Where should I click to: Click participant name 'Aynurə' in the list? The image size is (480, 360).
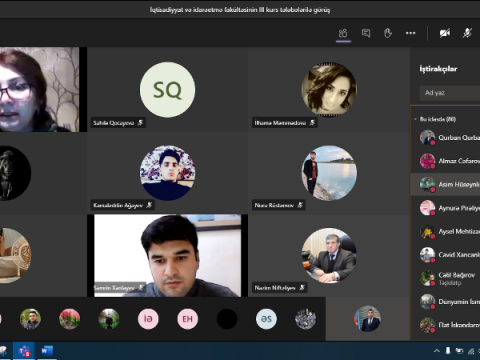tap(459, 208)
